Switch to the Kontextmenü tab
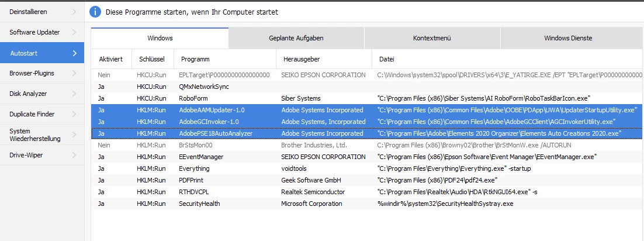 (x=432, y=38)
